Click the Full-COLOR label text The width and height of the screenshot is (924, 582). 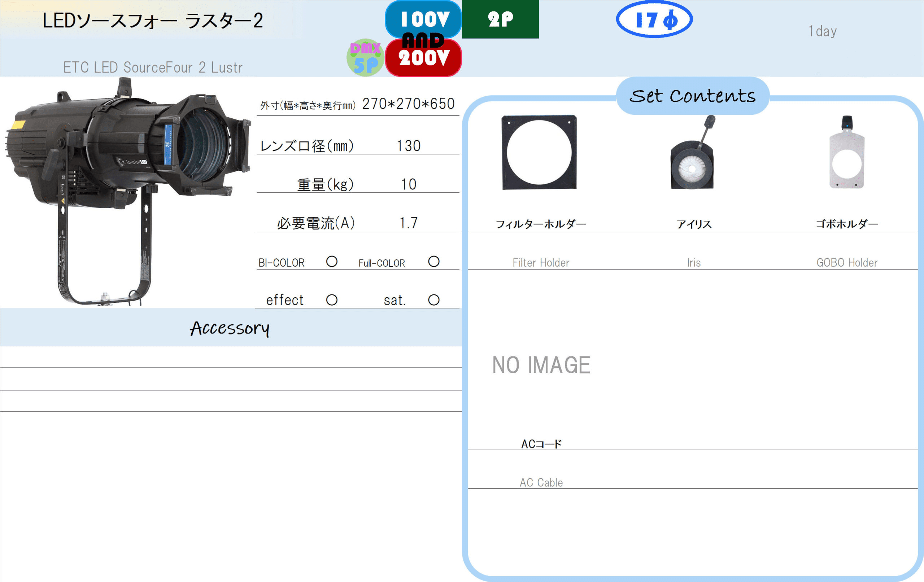(x=382, y=263)
